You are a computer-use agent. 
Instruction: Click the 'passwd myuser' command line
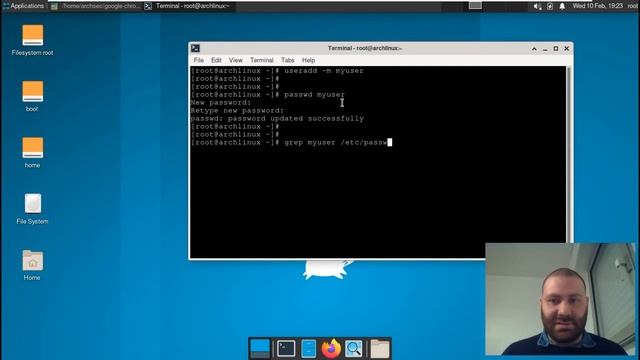coord(268,94)
